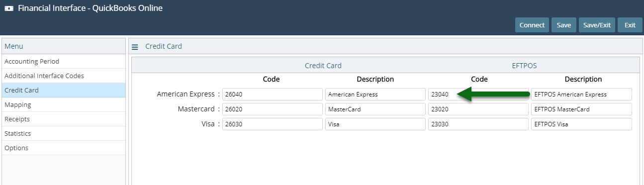
Task: Click the Financial Interface cash icon in title bar
Action: pyautogui.click(x=8, y=8)
